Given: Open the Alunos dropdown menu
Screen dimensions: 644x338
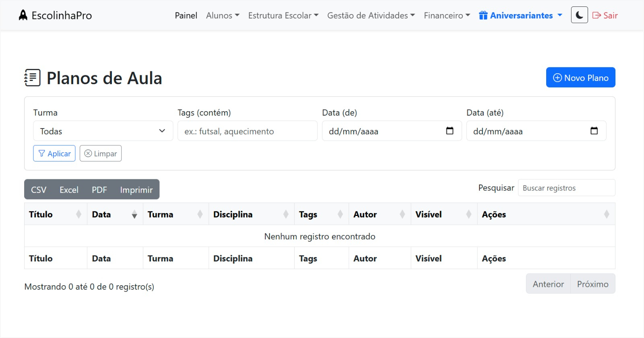Looking at the screenshot, I should (x=223, y=15).
